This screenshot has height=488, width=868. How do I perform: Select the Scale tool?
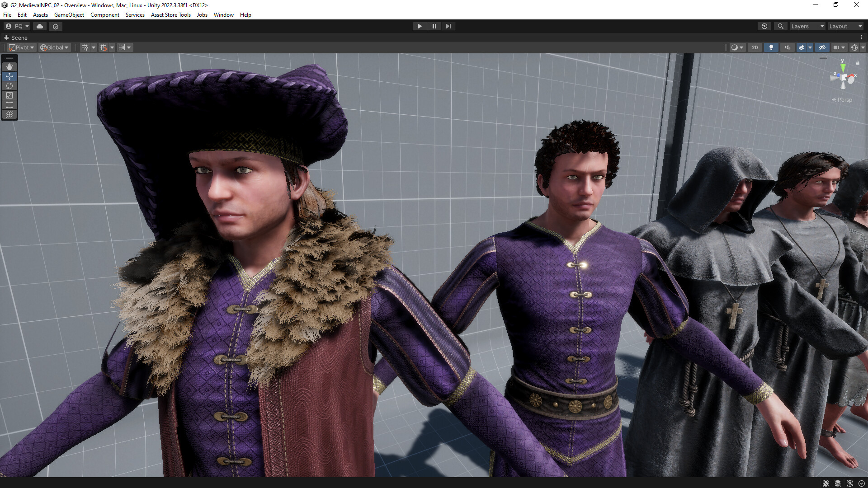9,95
